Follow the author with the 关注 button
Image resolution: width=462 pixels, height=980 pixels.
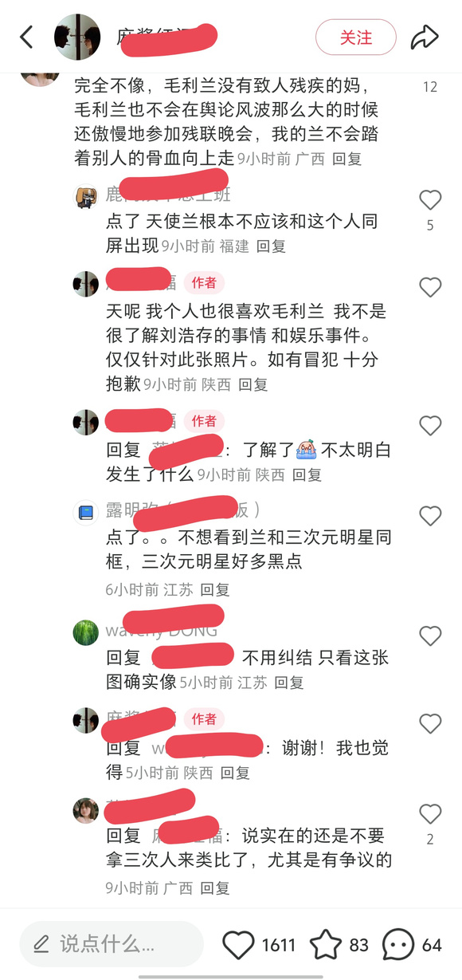(x=356, y=37)
